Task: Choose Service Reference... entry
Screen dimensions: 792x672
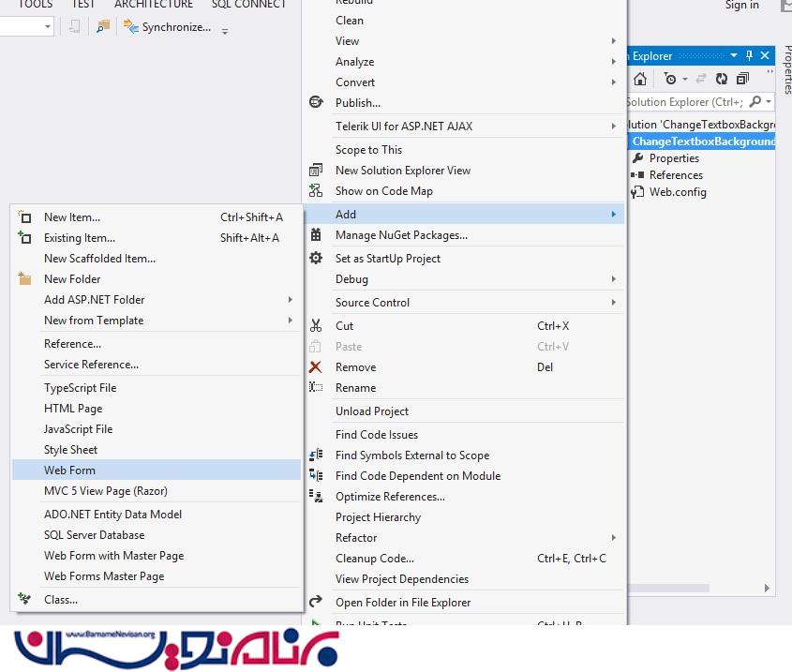Action: tap(157, 365)
